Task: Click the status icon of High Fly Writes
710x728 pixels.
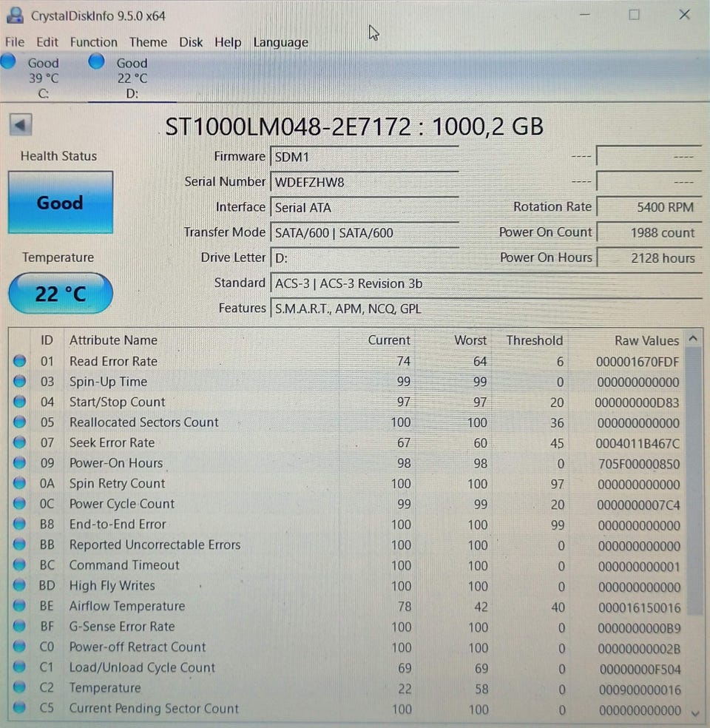Action: point(19,585)
